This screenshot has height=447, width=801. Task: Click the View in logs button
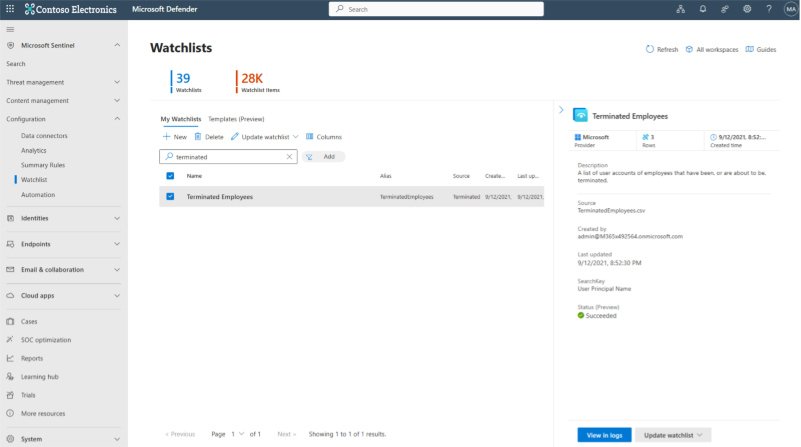point(604,435)
